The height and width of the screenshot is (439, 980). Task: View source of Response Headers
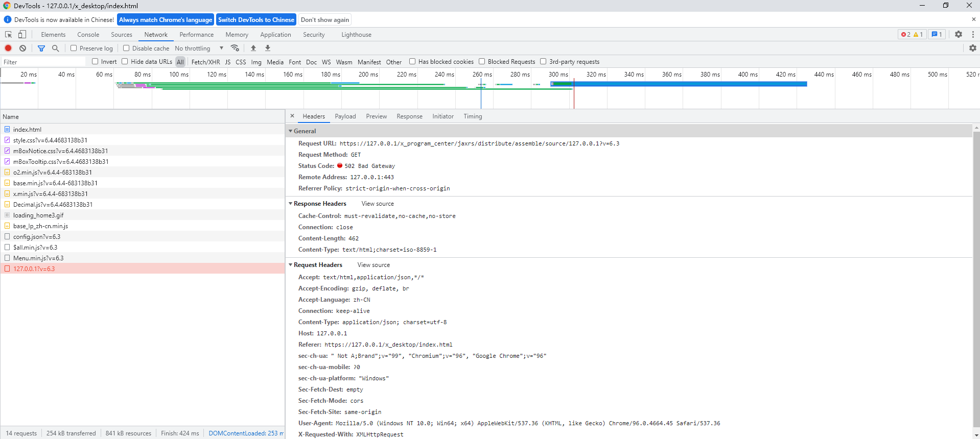coord(378,204)
